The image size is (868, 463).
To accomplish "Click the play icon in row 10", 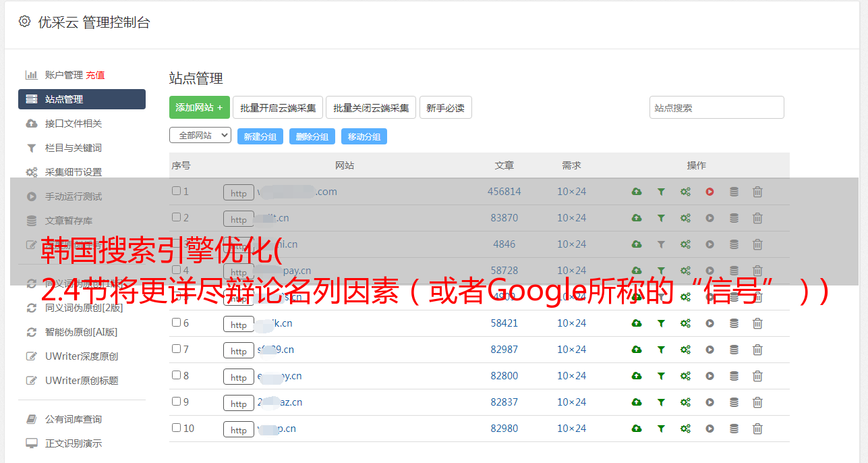I will [710, 429].
